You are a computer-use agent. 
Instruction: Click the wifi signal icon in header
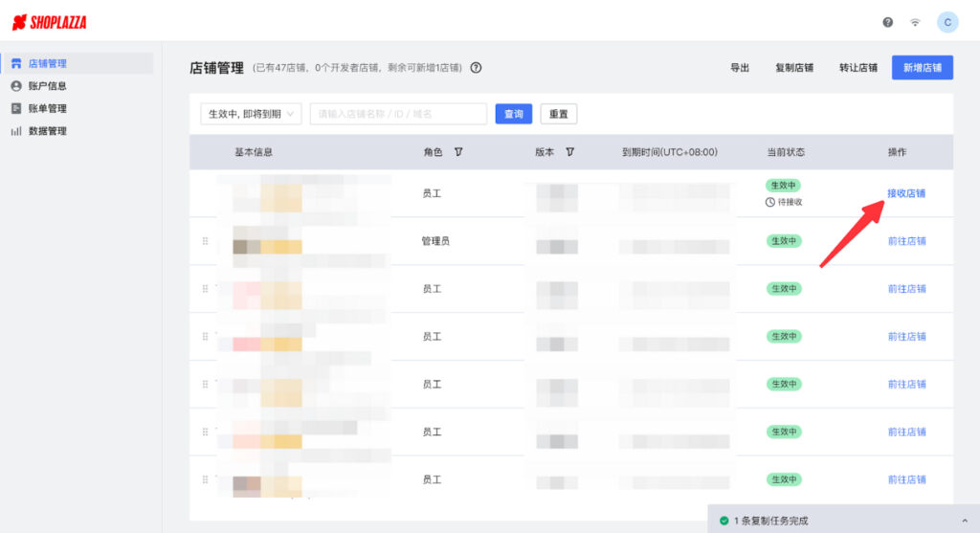click(x=915, y=23)
